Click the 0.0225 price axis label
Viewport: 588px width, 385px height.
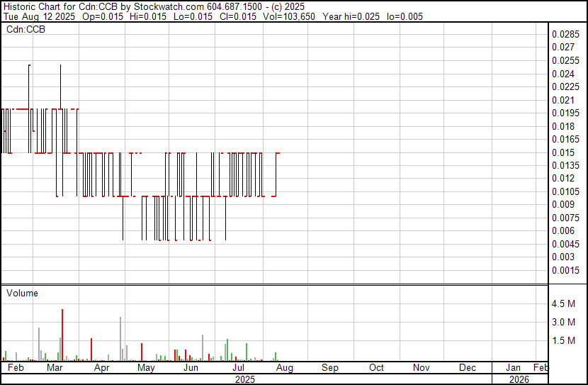click(565, 87)
